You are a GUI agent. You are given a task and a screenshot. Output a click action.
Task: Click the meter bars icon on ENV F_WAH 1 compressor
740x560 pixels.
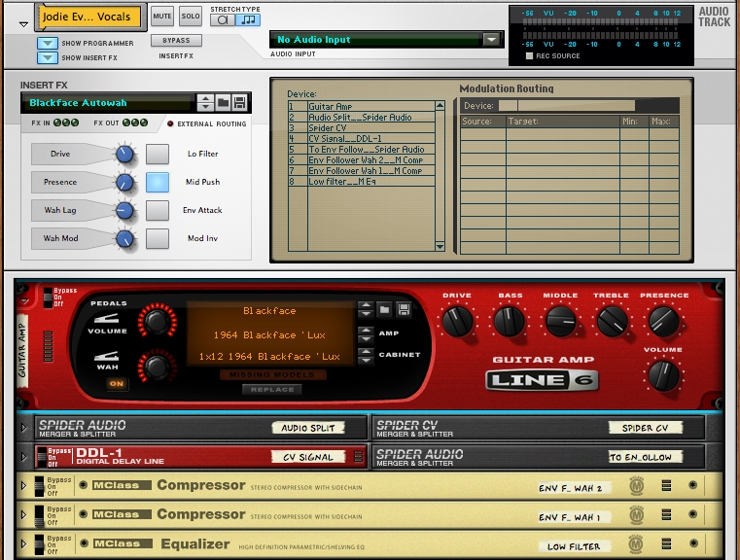point(666,514)
